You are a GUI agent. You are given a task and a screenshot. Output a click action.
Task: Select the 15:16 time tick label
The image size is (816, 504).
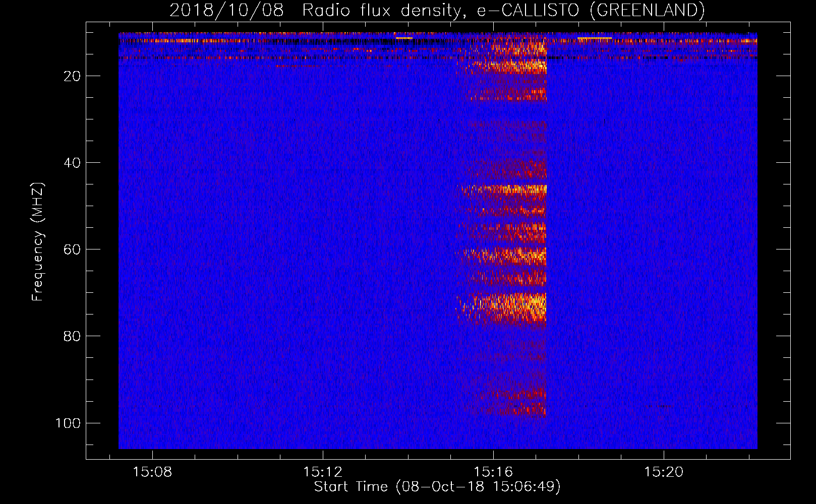click(x=493, y=472)
